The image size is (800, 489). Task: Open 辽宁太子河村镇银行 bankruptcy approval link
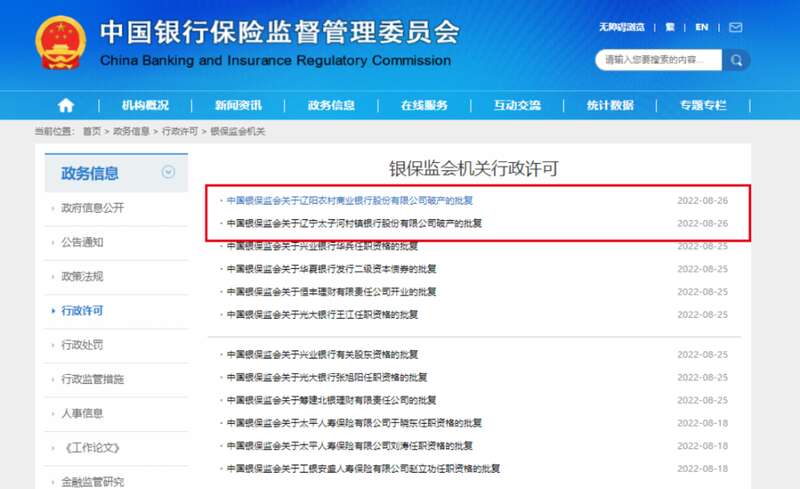354,223
